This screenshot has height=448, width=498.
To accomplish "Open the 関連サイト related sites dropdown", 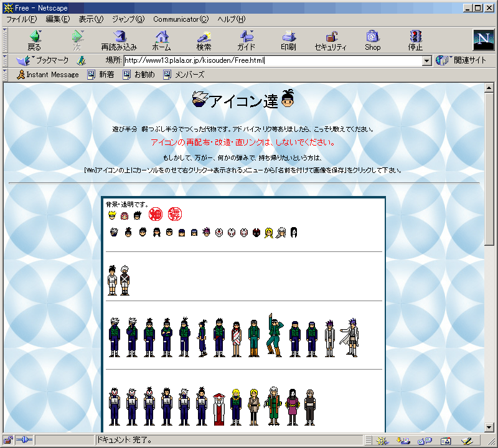I will [461, 60].
